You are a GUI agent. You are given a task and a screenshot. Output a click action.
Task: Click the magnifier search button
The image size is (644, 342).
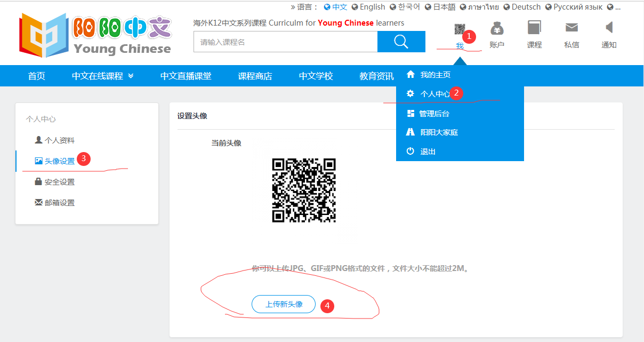[x=401, y=42]
